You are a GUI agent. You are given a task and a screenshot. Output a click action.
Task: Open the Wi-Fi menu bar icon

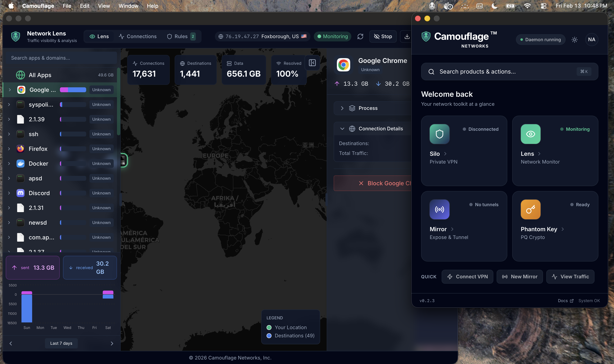point(527,6)
